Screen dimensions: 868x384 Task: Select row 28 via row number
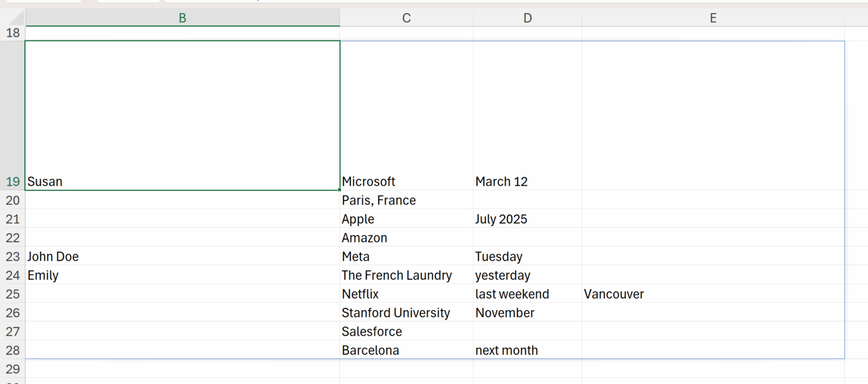[12, 350]
